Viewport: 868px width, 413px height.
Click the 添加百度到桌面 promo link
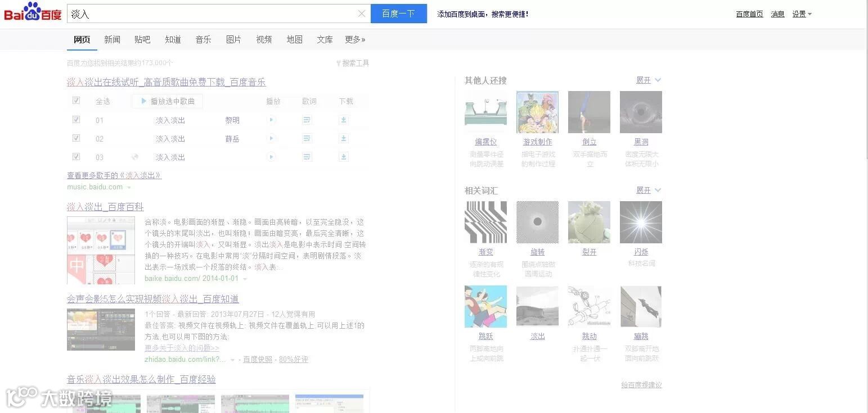click(x=483, y=14)
